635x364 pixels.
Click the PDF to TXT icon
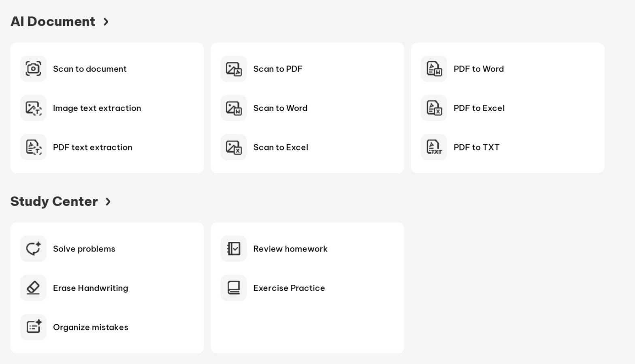[434, 147]
